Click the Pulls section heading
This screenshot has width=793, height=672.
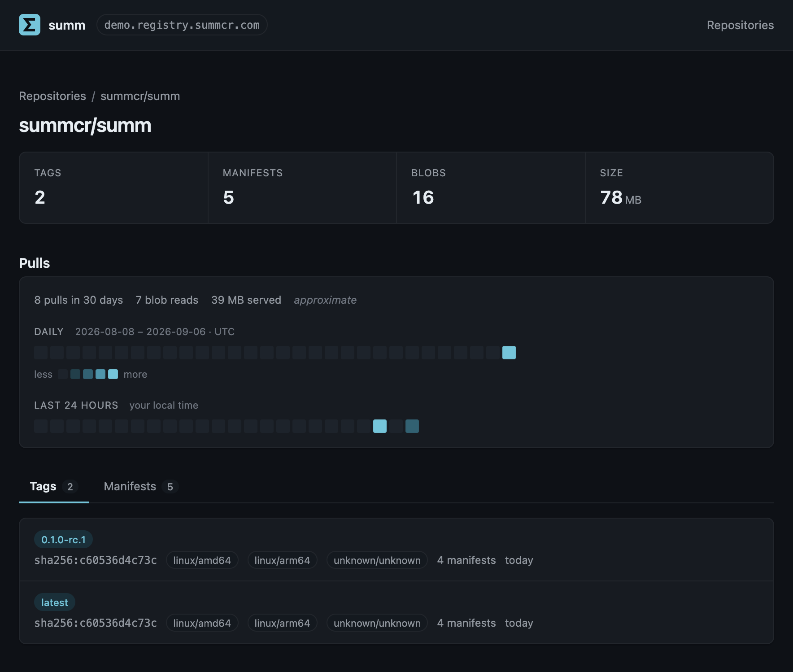35,263
